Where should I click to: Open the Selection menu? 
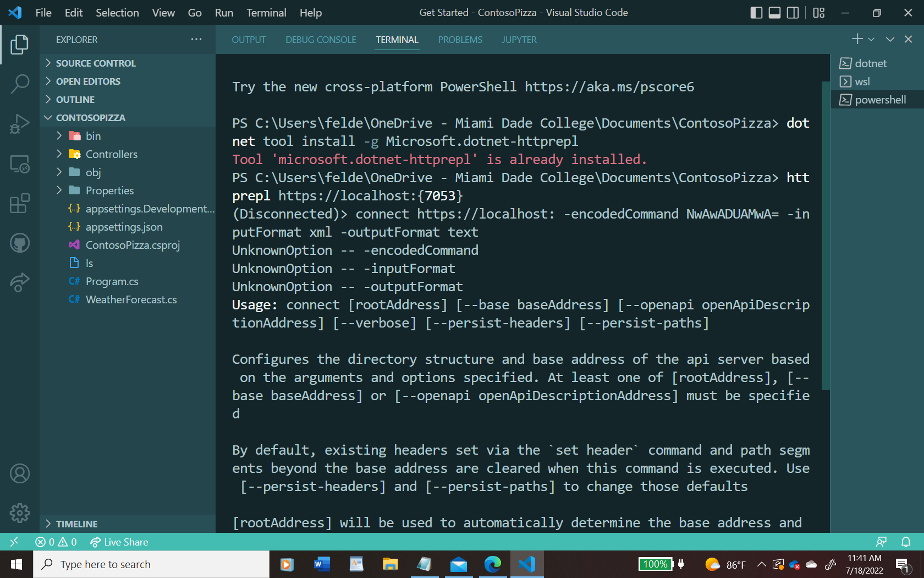(x=117, y=13)
